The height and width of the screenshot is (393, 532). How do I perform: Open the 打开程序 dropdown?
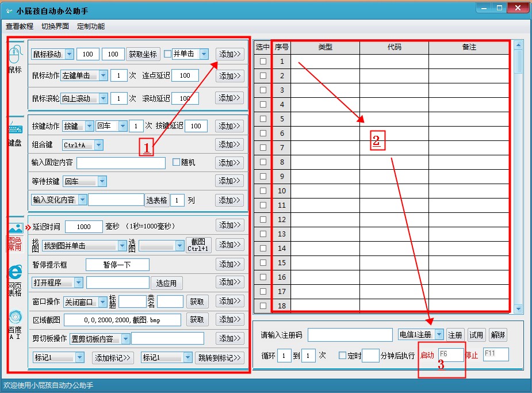[79, 283]
